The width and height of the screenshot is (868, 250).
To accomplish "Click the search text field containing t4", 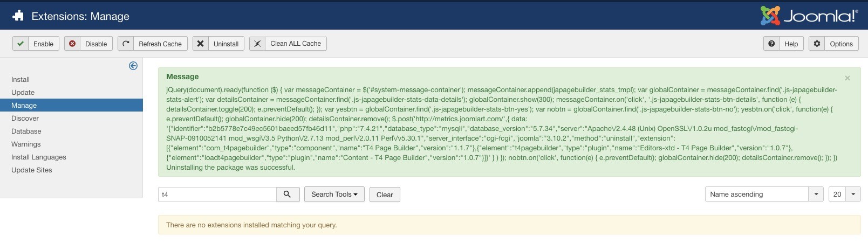I will coord(217,195).
